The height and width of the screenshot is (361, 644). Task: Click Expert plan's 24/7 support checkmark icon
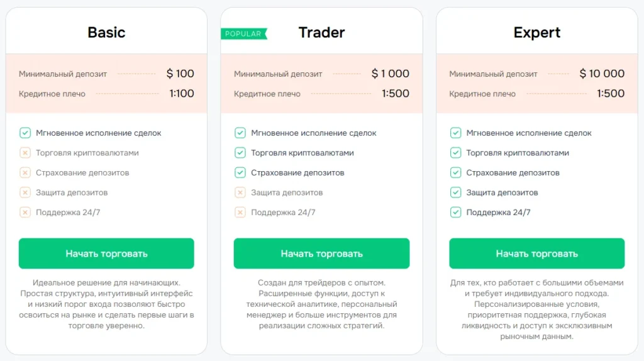pos(456,213)
